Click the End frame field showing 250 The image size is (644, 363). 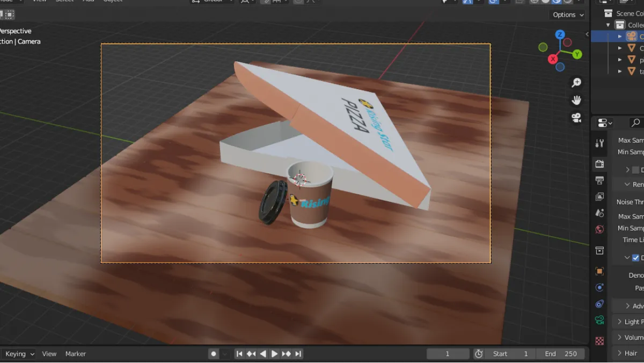point(561,354)
